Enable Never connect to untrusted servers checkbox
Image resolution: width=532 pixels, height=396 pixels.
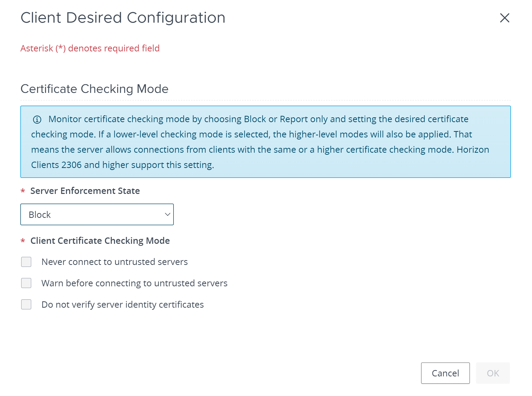tap(26, 262)
